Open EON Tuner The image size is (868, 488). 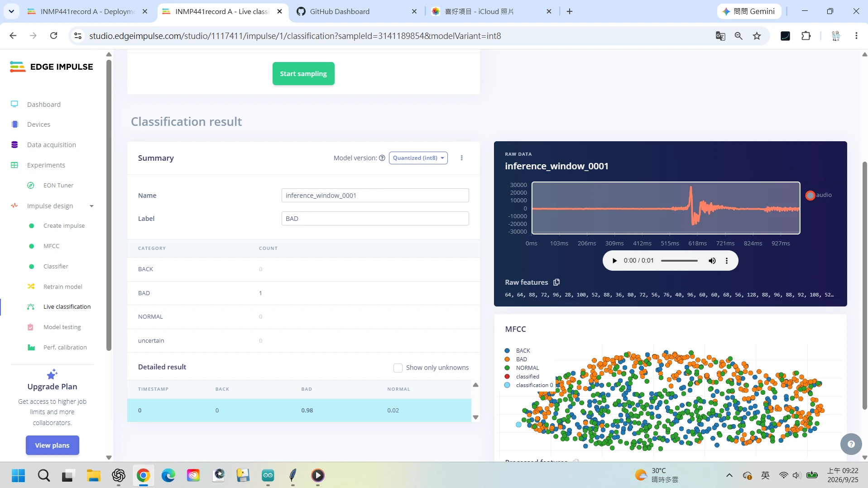[58, 185]
